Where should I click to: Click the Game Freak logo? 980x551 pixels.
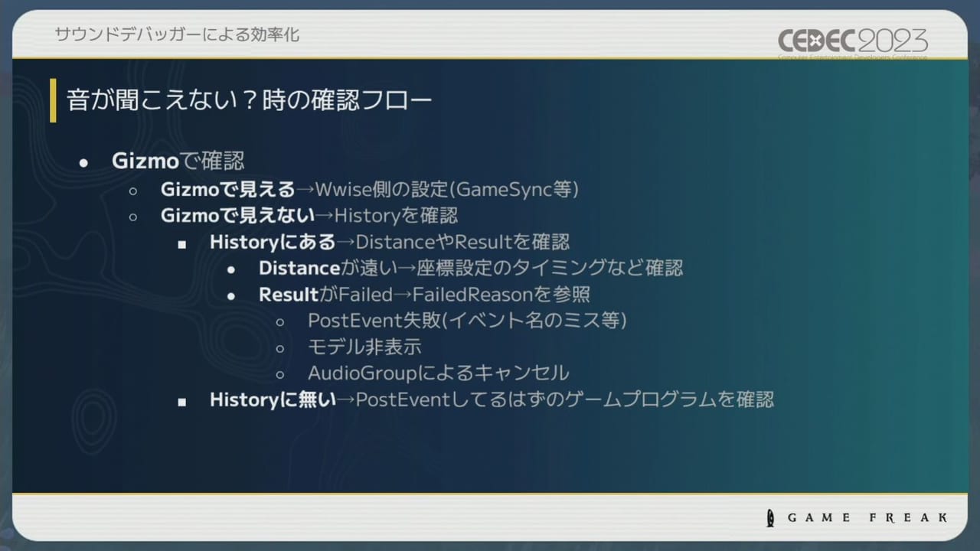click(856, 518)
